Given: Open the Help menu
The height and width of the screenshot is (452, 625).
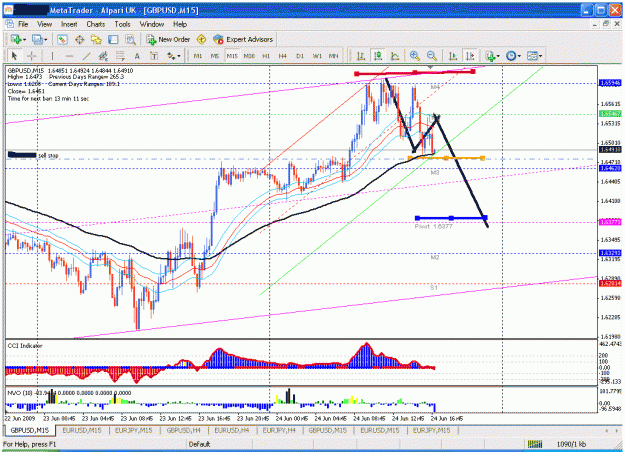Looking at the screenshot, I should (180, 24).
